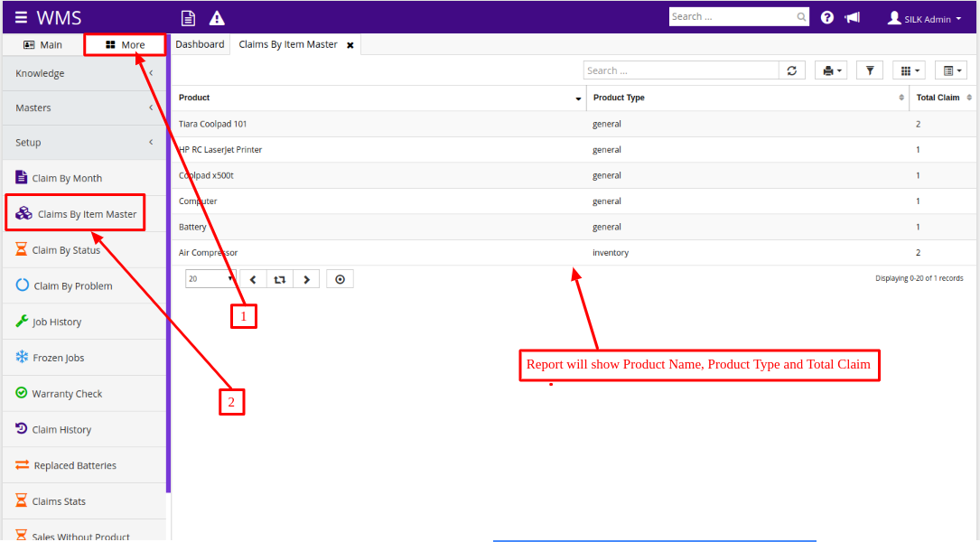The image size is (980, 542).
Task: Click the inventory product type cell
Action: coord(611,253)
